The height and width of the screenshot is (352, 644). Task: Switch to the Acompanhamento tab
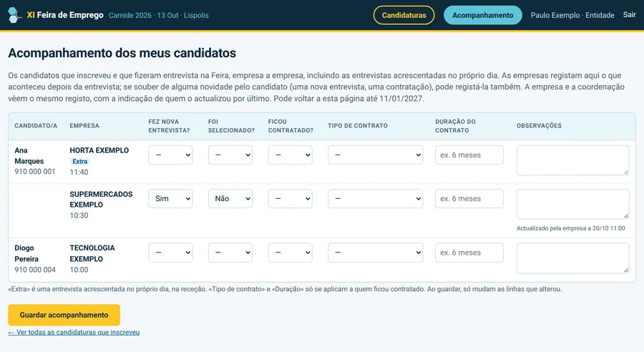(x=482, y=15)
